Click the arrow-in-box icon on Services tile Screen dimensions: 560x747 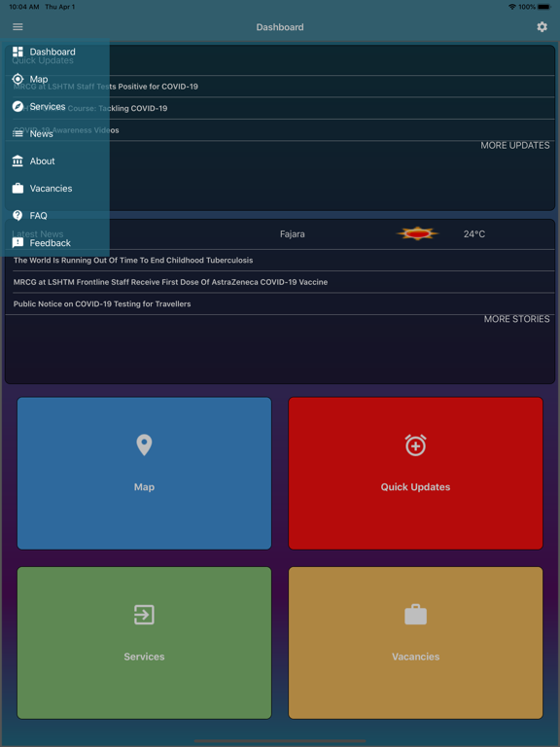tap(144, 615)
